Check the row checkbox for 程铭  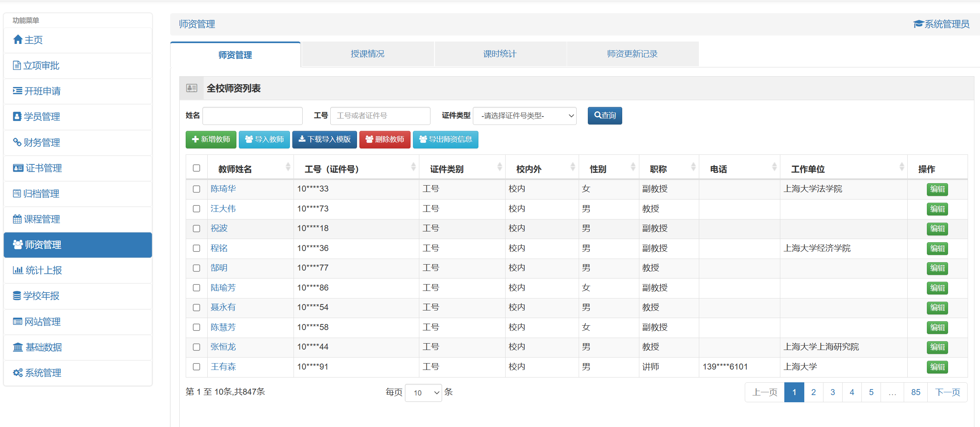[196, 248]
